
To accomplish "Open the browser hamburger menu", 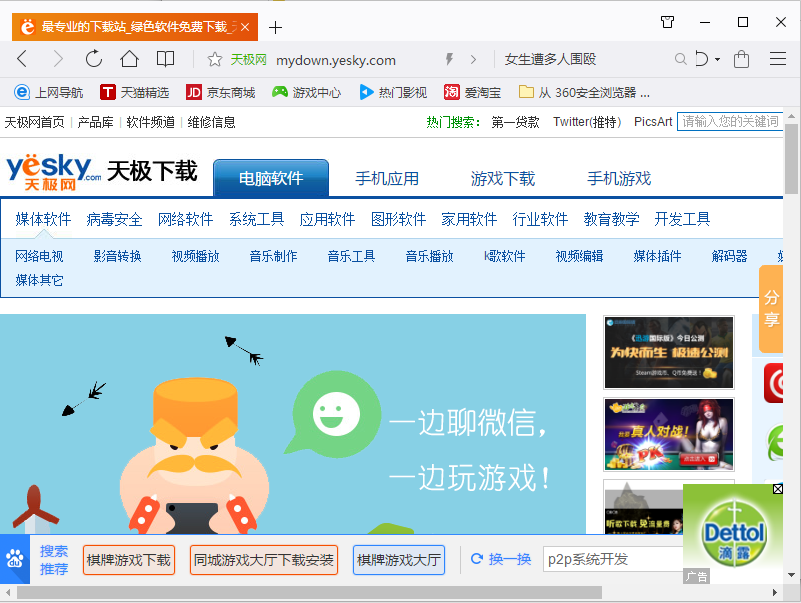I will point(778,59).
